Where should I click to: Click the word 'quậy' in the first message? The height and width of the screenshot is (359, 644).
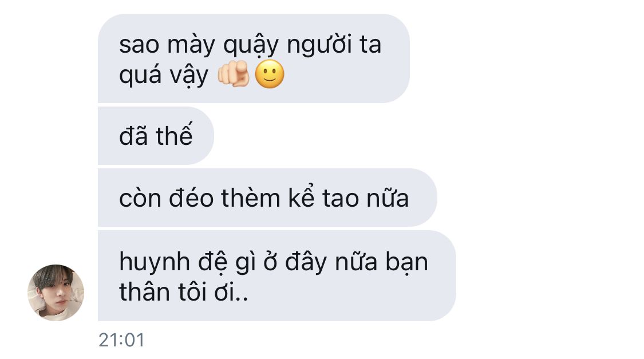click(x=251, y=45)
